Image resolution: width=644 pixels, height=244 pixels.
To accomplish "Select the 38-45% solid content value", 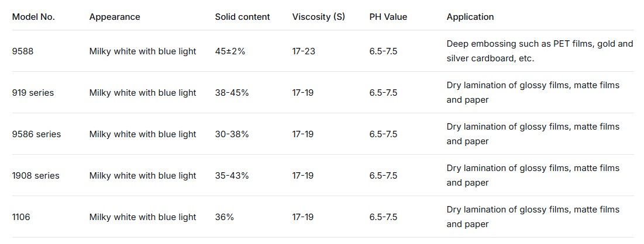I will pyautogui.click(x=232, y=93).
